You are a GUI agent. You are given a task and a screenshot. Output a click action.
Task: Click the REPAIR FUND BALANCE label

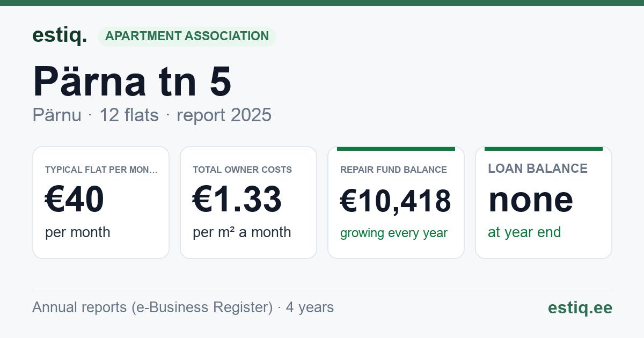(x=394, y=170)
